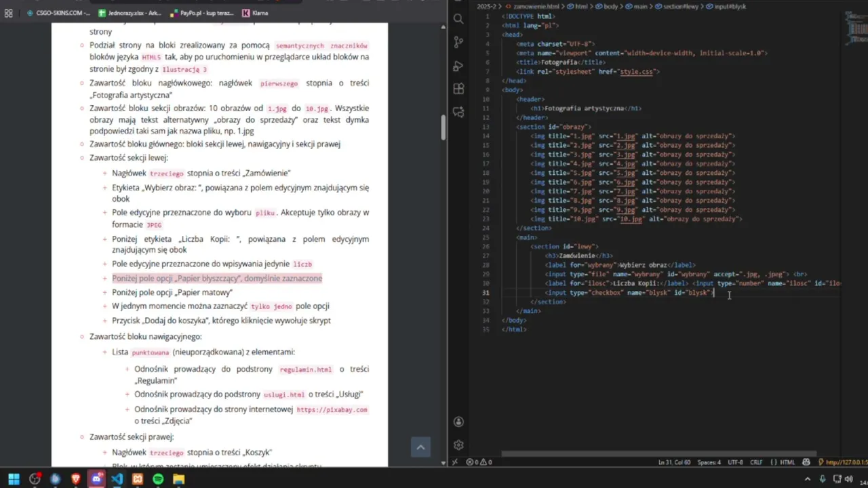Image resolution: width=868 pixels, height=488 pixels.
Task: Open the Brave browser from the taskbar
Action: click(76, 479)
